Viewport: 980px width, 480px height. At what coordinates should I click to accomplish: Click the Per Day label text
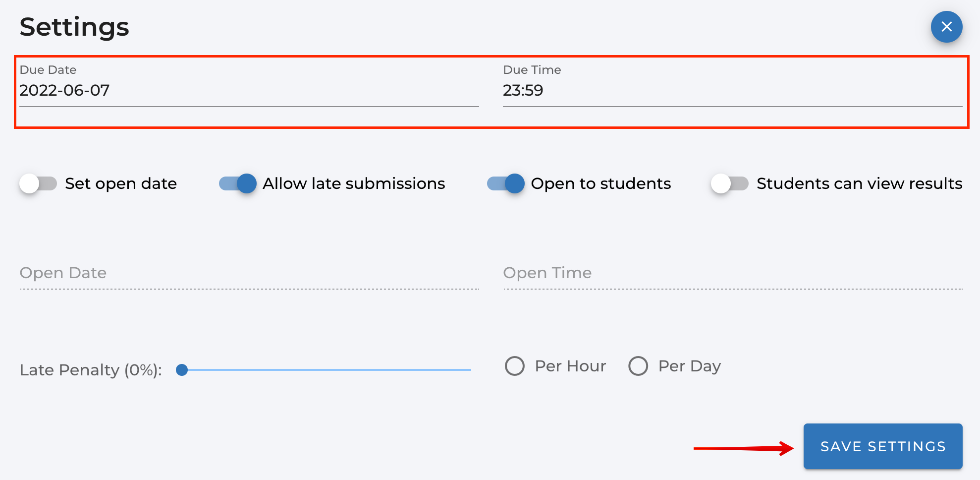[689, 366]
